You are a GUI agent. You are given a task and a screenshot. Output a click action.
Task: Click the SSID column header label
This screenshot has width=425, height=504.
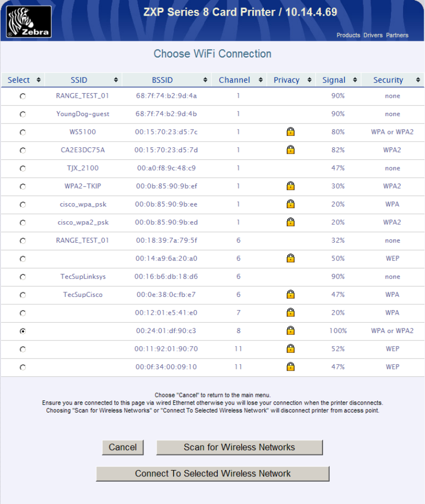pos(79,79)
